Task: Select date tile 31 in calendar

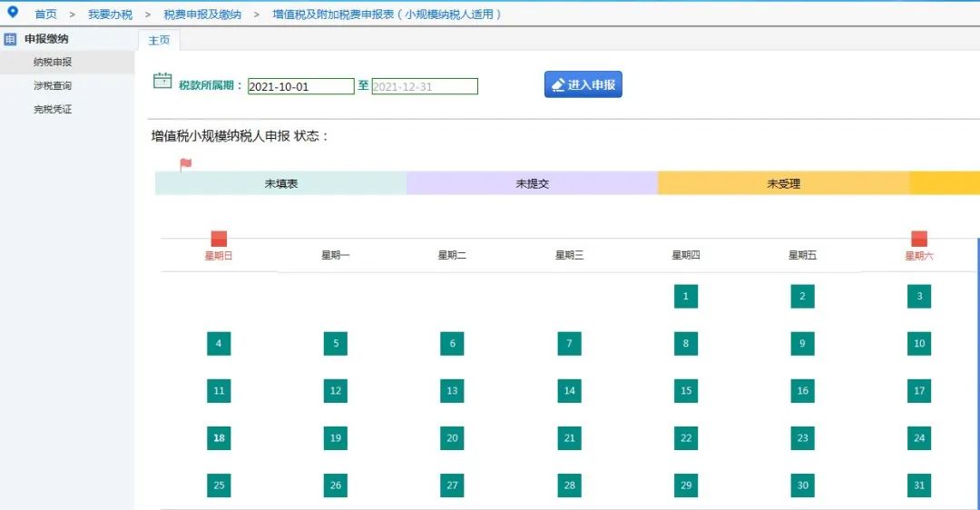Action: (x=918, y=485)
